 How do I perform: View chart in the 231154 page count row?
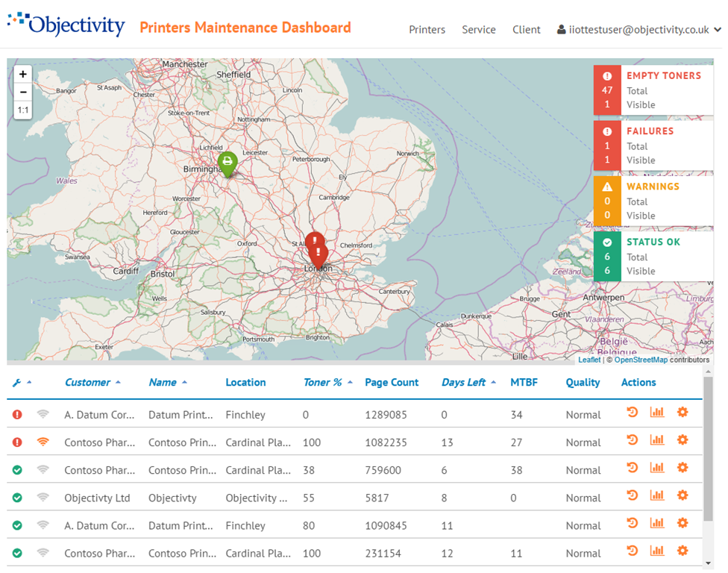[x=657, y=551]
